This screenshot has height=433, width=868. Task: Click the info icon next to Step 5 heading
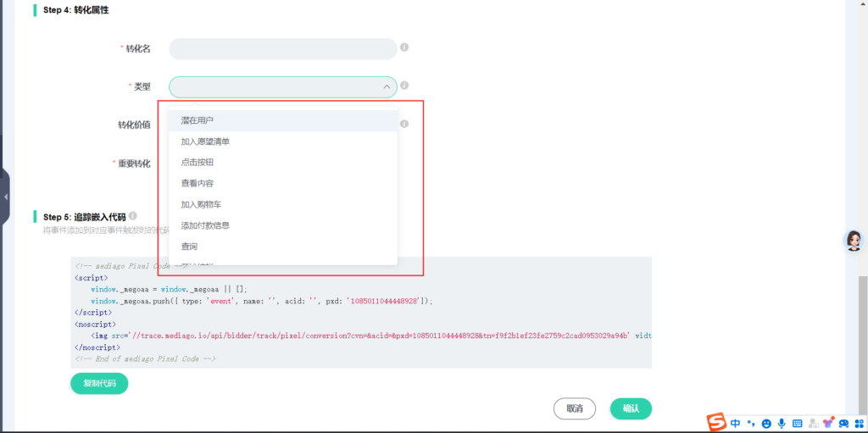[133, 216]
